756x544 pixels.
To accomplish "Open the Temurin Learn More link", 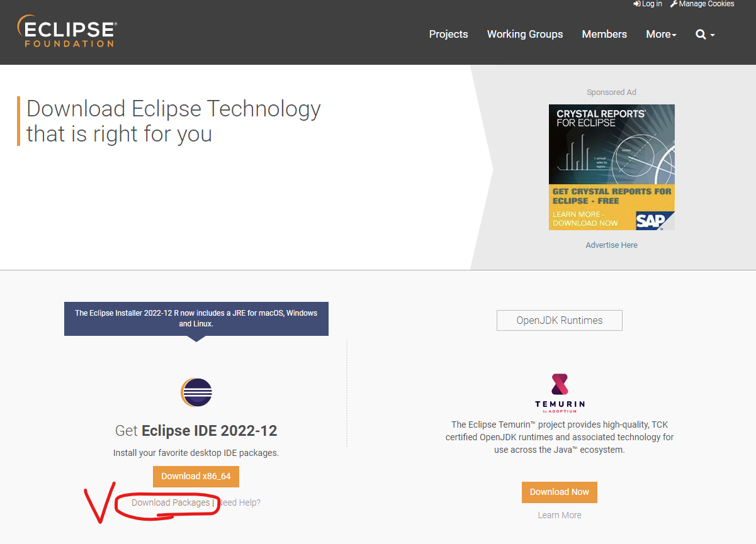I will 559,515.
